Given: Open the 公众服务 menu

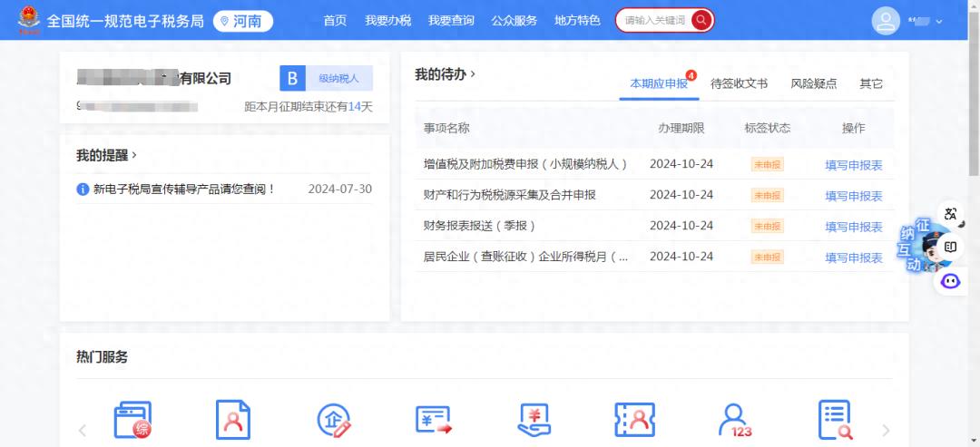Looking at the screenshot, I should pyautogui.click(x=514, y=21).
